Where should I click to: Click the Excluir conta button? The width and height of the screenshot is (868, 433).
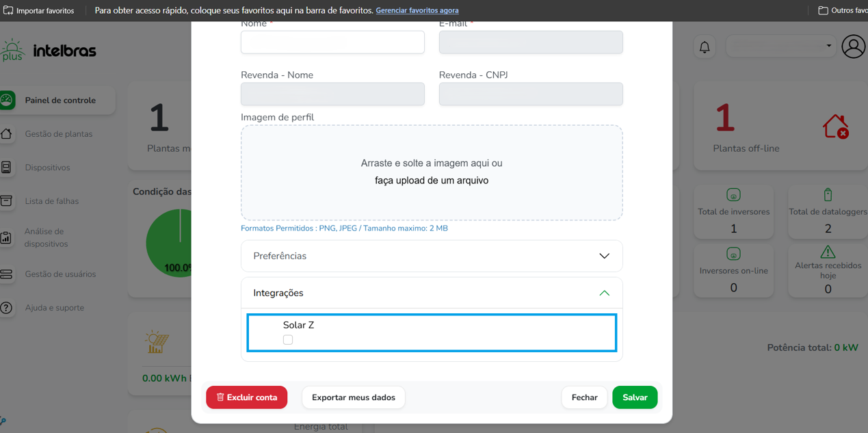coord(246,397)
